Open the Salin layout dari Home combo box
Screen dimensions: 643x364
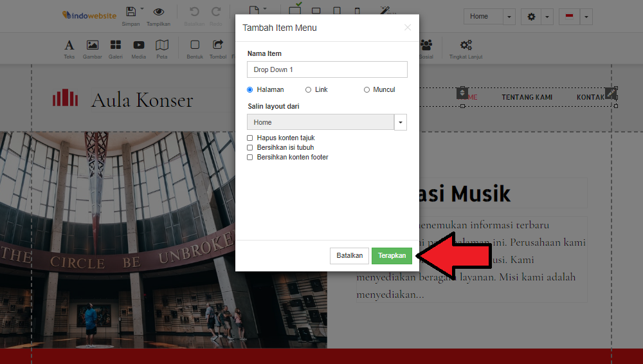(320, 122)
